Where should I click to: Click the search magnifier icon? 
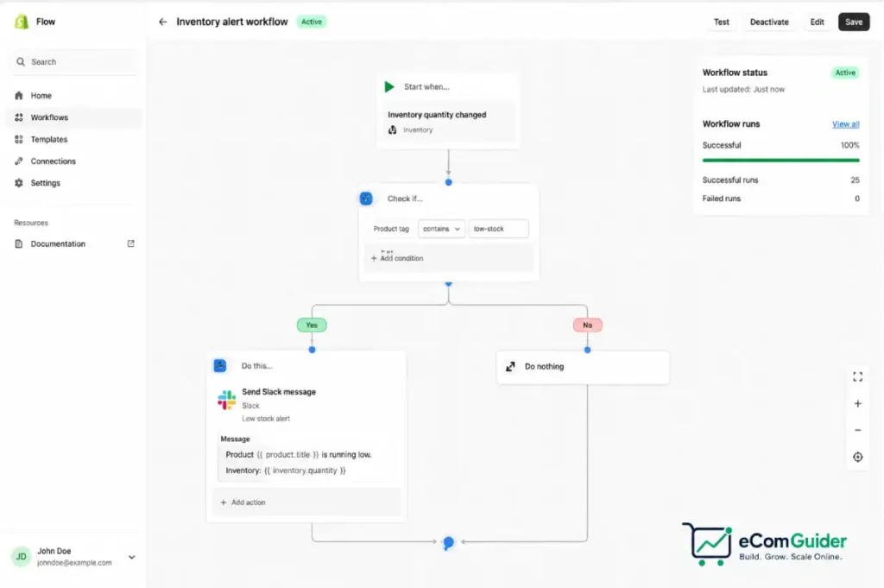(x=21, y=62)
